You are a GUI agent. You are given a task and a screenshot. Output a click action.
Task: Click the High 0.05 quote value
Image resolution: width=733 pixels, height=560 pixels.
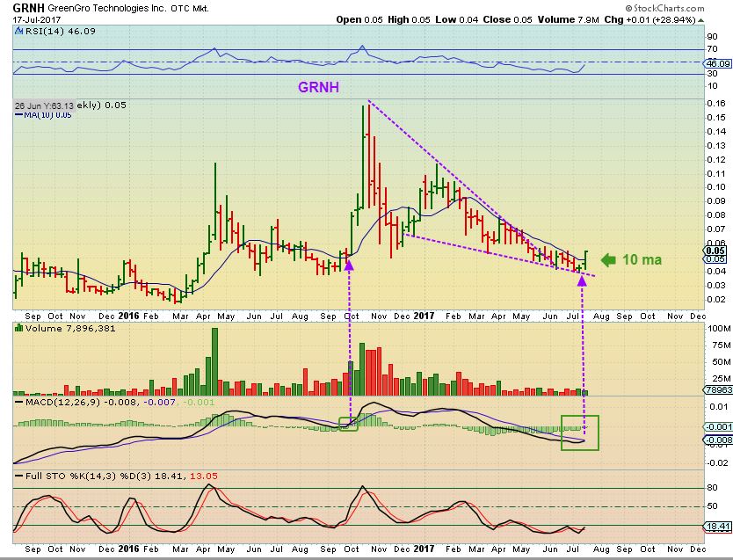point(409,19)
